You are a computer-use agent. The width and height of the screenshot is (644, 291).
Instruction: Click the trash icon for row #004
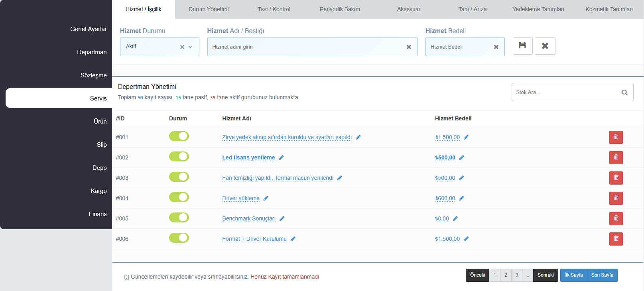pyautogui.click(x=616, y=198)
